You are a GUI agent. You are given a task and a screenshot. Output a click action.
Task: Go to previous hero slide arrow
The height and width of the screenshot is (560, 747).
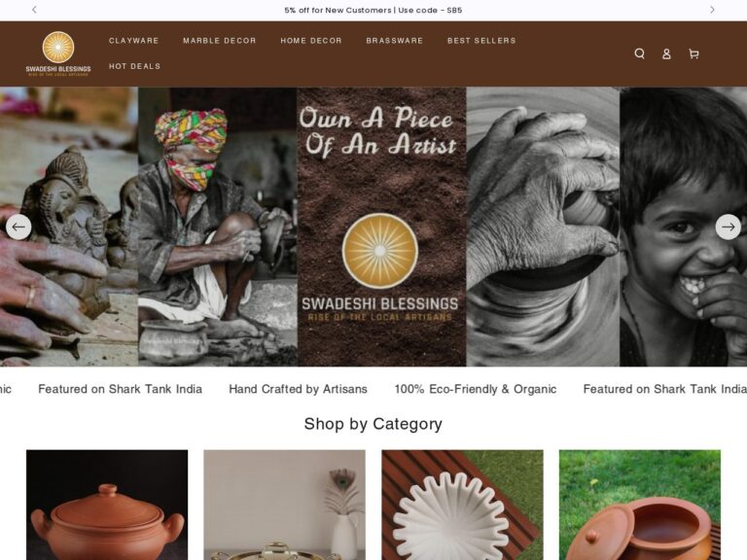point(18,227)
